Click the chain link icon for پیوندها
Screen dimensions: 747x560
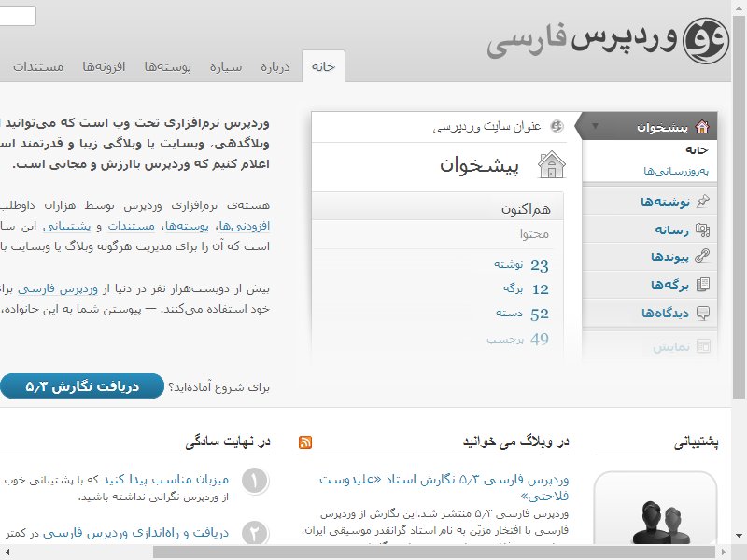pos(703,256)
